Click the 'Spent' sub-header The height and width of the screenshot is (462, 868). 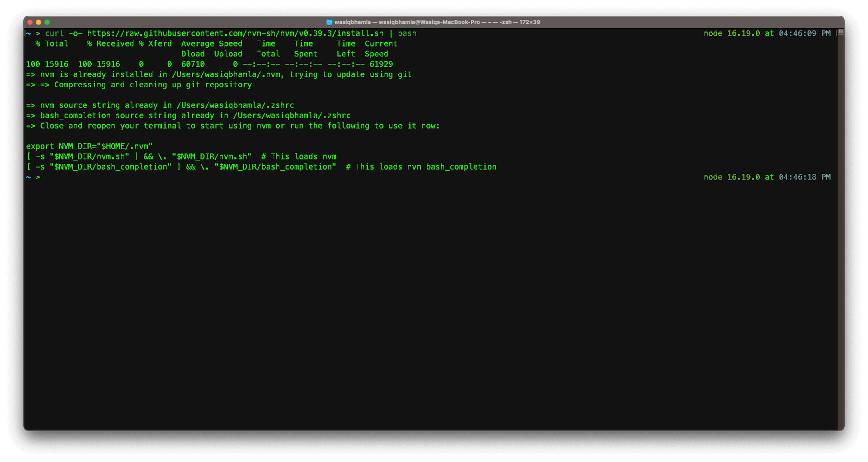tap(306, 54)
